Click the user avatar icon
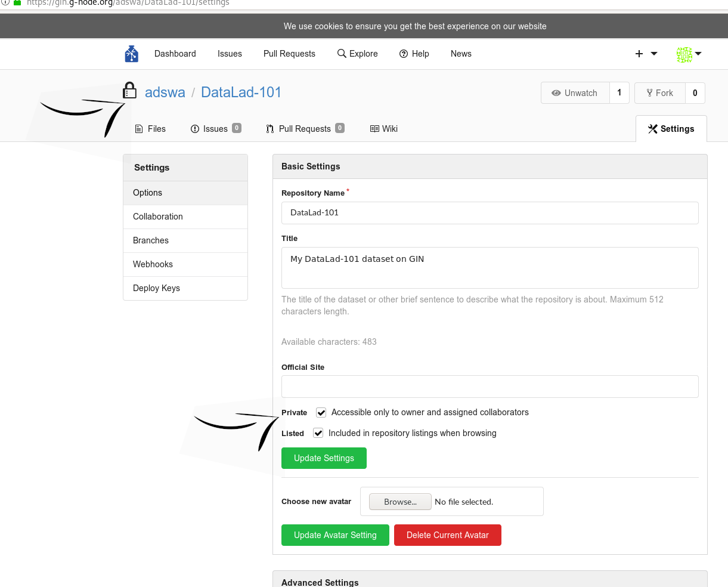Image resolution: width=728 pixels, height=587 pixels. pos(684,54)
